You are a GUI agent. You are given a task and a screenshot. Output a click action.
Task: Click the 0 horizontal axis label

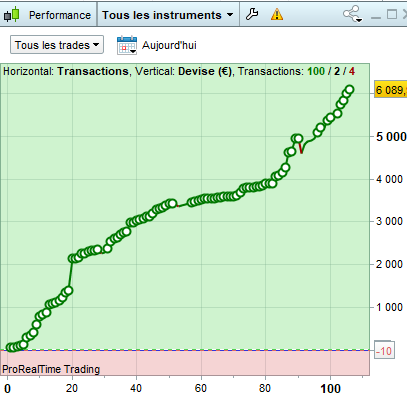click(7, 389)
